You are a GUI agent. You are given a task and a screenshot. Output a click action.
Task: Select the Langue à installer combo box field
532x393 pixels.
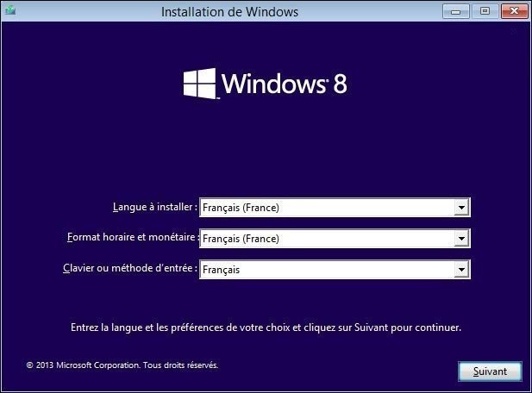coord(335,207)
